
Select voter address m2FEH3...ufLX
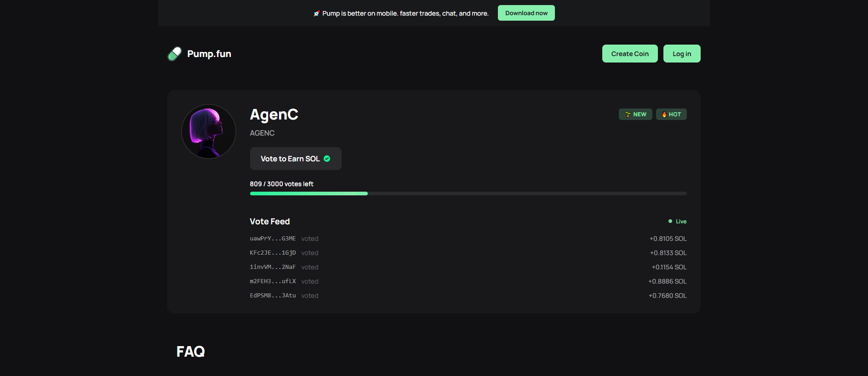(x=273, y=281)
